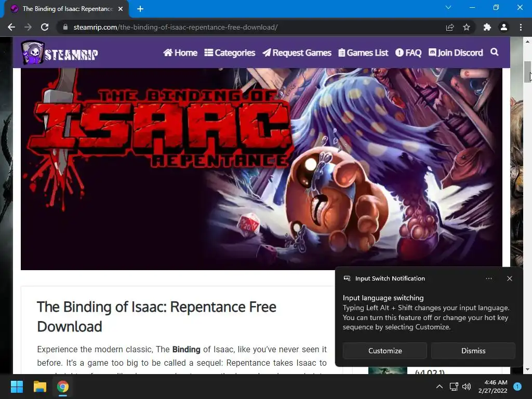The height and width of the screenshot is (399, 532).
Task: Click the Join Discord link
Action: point(456,52)
